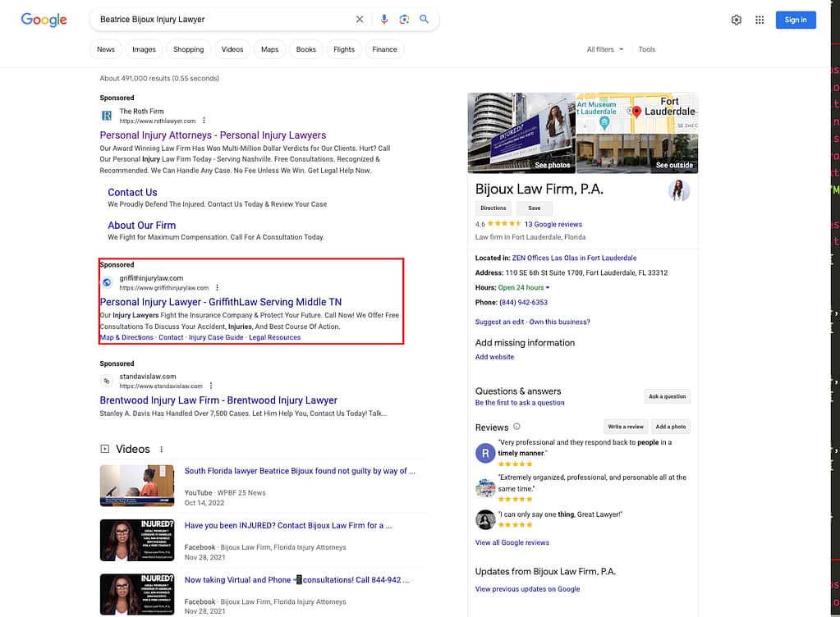The width and height of the screenshot is (840, 617).
Task: Get Directions to Bijoux Law Firm
Action: point(493,208)
